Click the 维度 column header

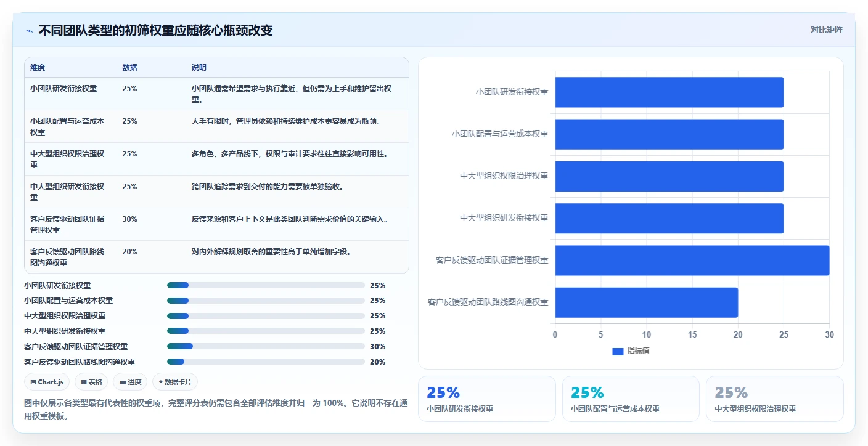pyautogui.click(x=38, y=68)
